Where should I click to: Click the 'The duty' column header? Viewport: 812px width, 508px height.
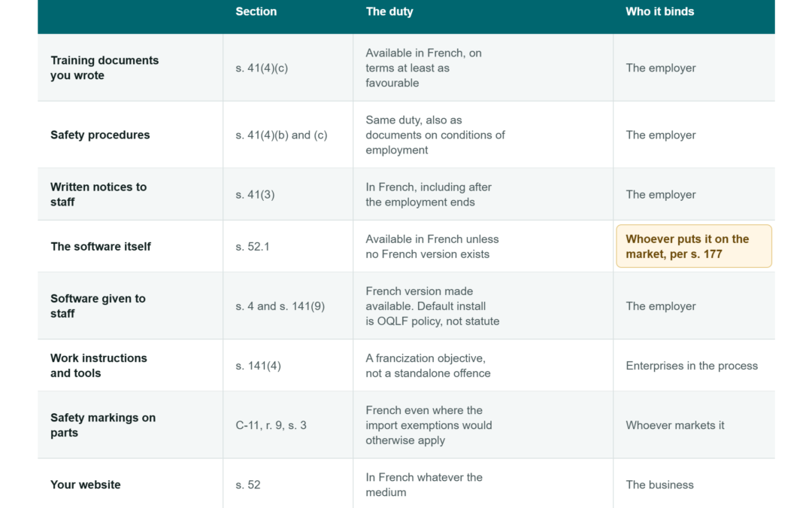(x=389, y=11)
